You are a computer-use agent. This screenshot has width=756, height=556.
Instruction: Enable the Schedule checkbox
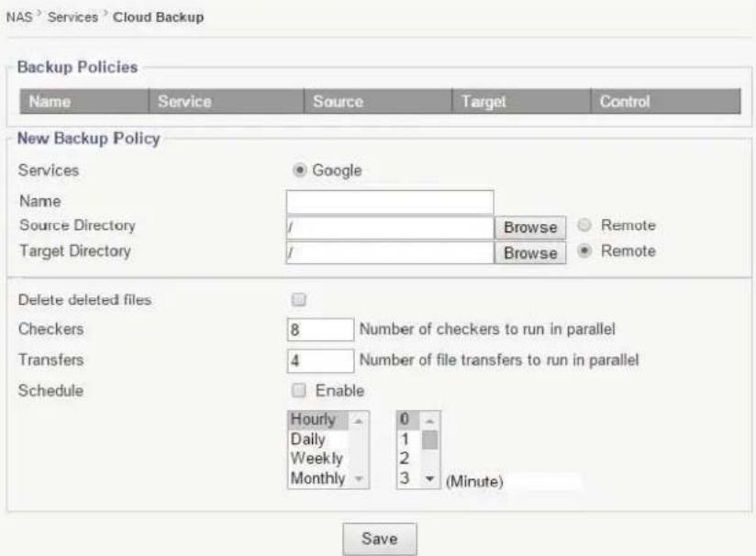298,390
